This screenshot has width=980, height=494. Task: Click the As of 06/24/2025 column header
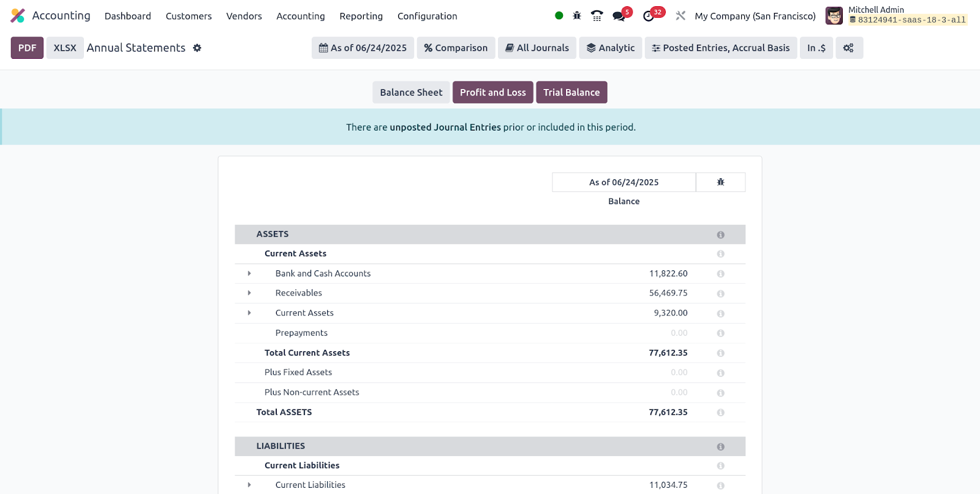click(x=624, y=182)
